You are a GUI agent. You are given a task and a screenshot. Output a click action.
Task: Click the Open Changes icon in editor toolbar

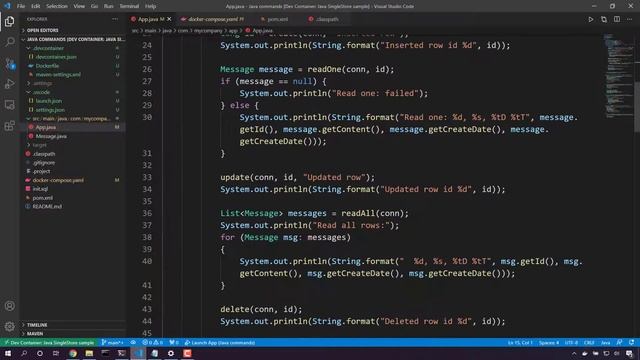(604, 19)
